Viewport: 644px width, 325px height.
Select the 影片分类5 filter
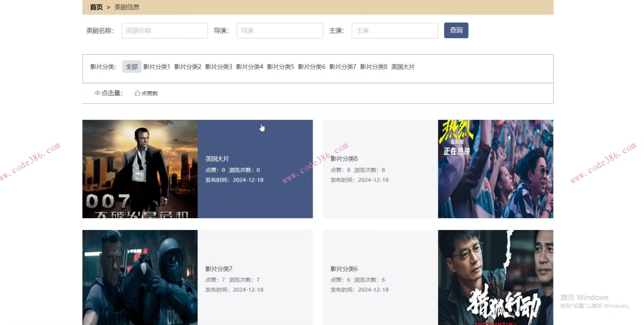281,66
